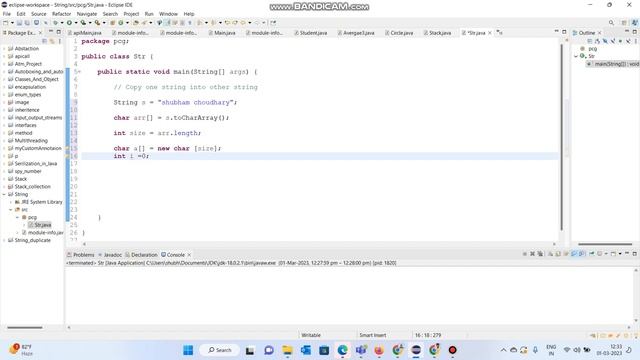
Task: Toggle Hide Fields in Outline toolbar
Action: tap(605, 41)
